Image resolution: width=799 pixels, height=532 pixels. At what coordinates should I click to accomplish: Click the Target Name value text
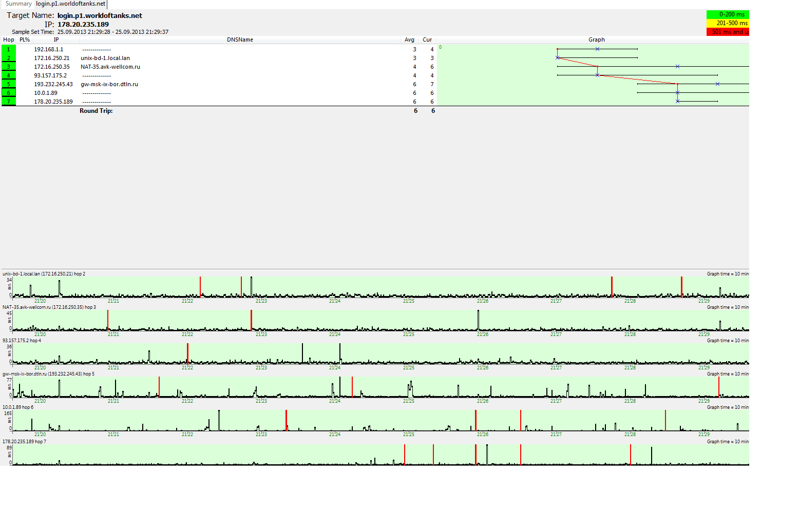[x=100, y=15]
